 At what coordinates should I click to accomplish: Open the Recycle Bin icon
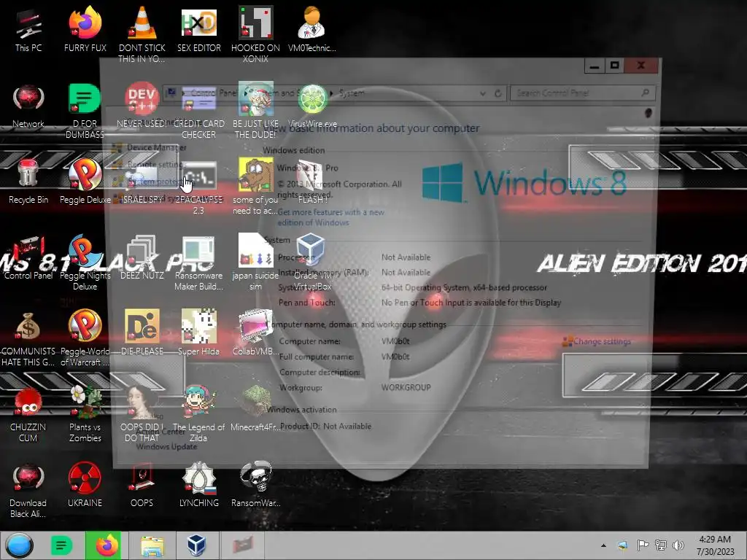28,182
